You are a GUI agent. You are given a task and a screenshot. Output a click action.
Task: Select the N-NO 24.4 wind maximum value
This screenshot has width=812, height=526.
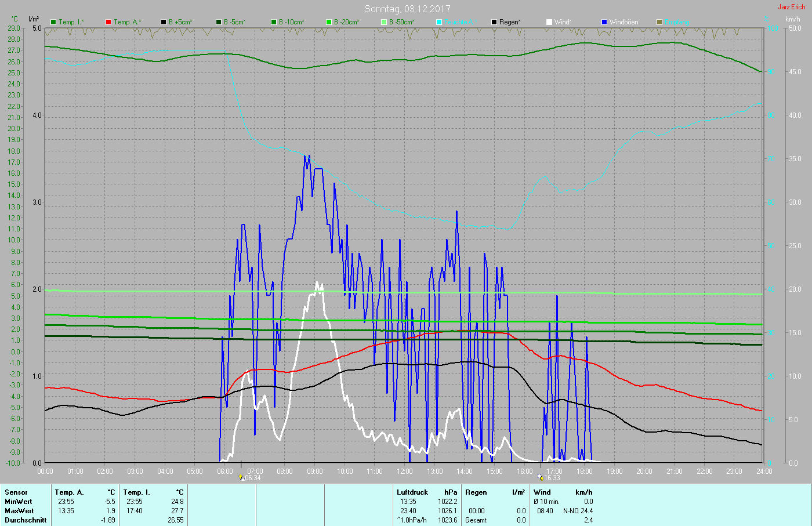578,511
